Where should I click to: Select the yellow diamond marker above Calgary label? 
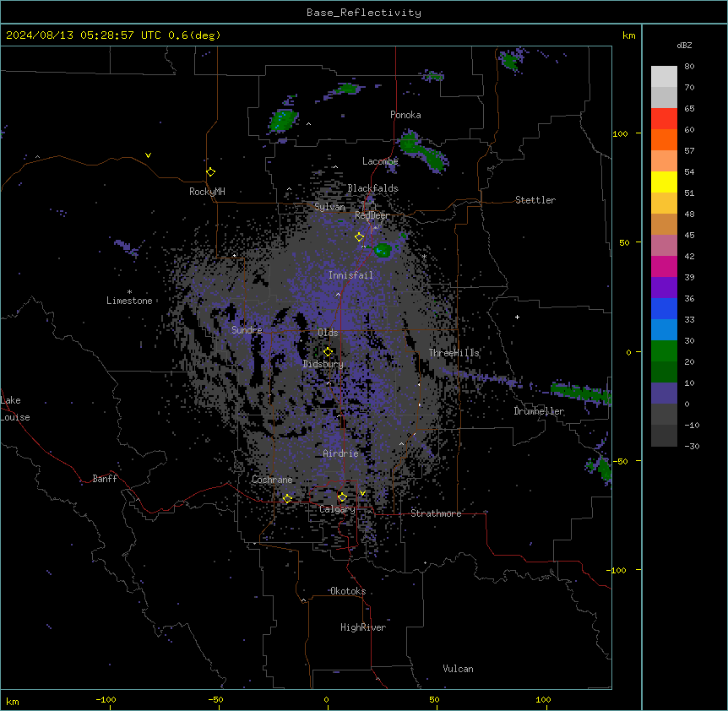(x=342, y=497)
